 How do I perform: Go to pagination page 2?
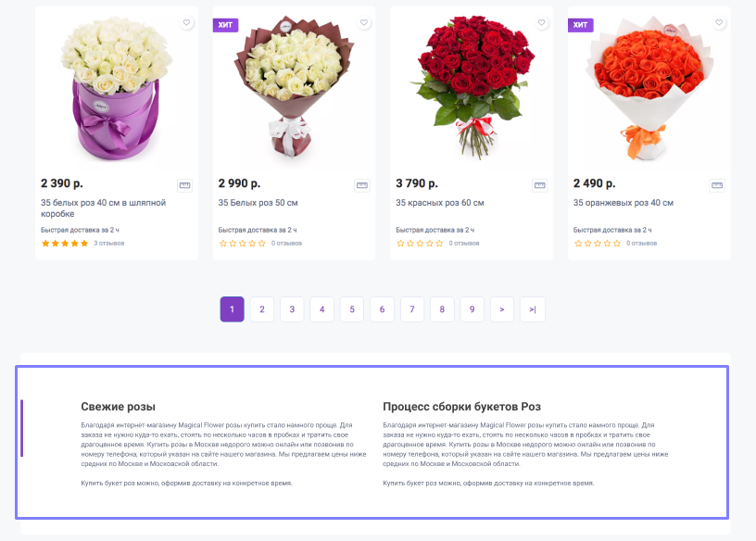pyautogui.click(x=262, y=309)
